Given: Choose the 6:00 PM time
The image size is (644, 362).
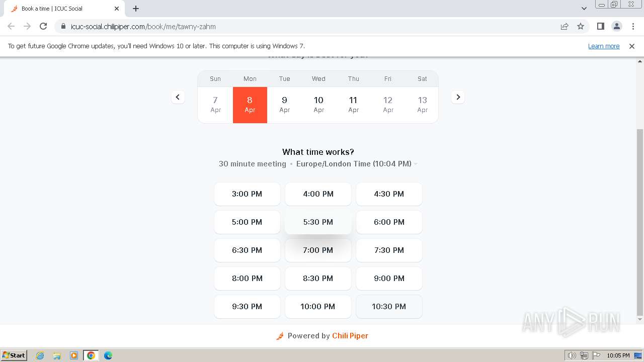Looking at the screenshot, I should (389, 222).
